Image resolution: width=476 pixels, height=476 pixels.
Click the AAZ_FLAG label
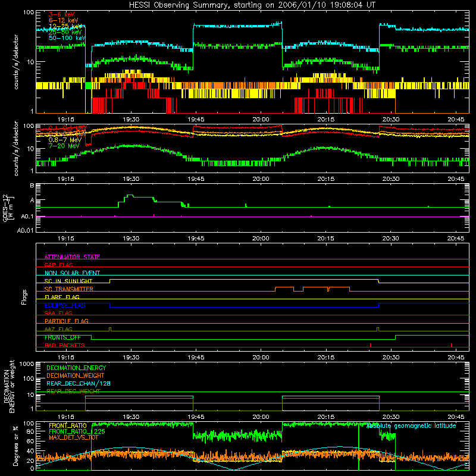click(x=58, y=329)
